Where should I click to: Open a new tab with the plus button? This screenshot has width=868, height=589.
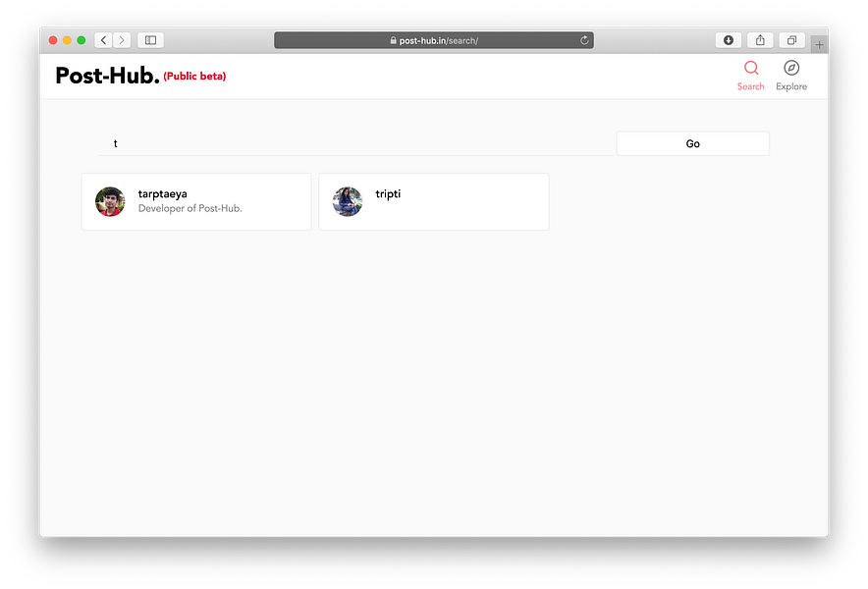(819, 44)
